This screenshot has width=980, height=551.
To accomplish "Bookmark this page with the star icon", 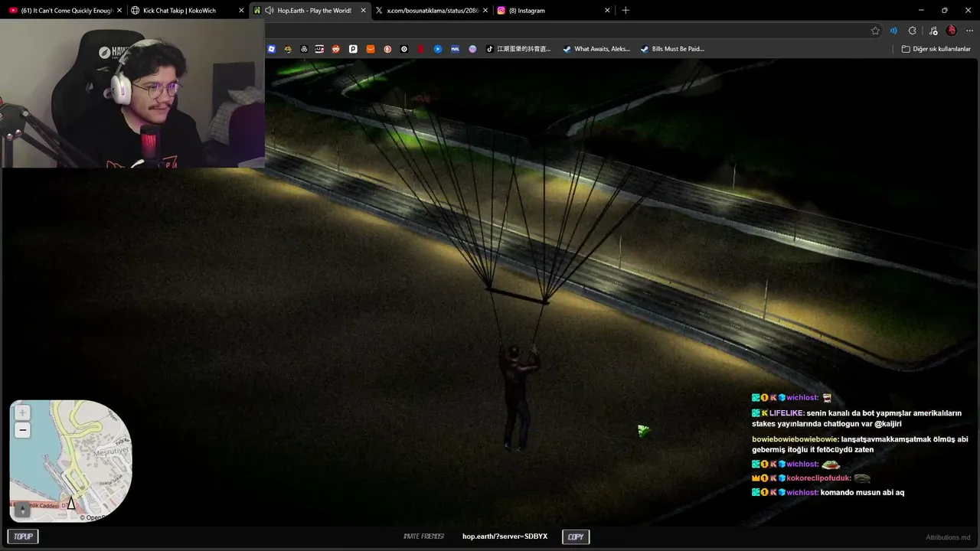I will [x=875, y=31].
